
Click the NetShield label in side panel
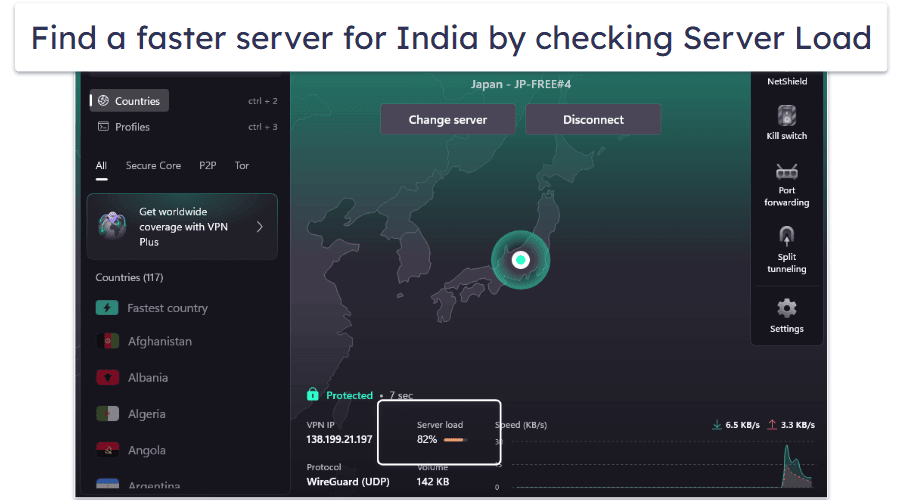point(787,82)
